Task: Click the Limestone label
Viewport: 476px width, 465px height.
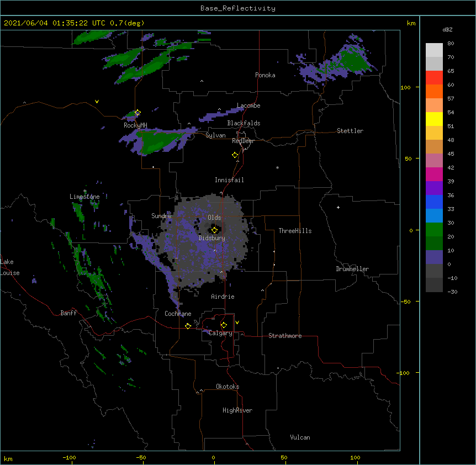Action: tap(84, 197)
